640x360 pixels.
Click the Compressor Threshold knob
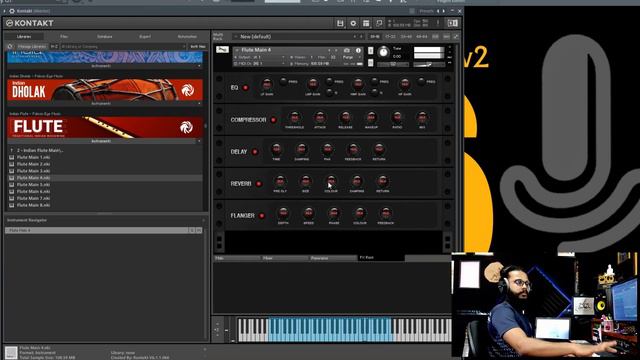pyautogui.click(x=294, y=118)
